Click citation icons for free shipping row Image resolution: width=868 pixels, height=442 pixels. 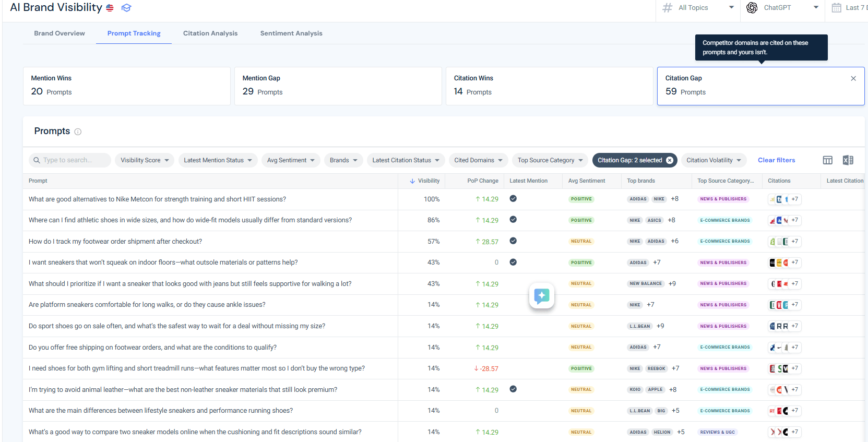pos(784,347)
